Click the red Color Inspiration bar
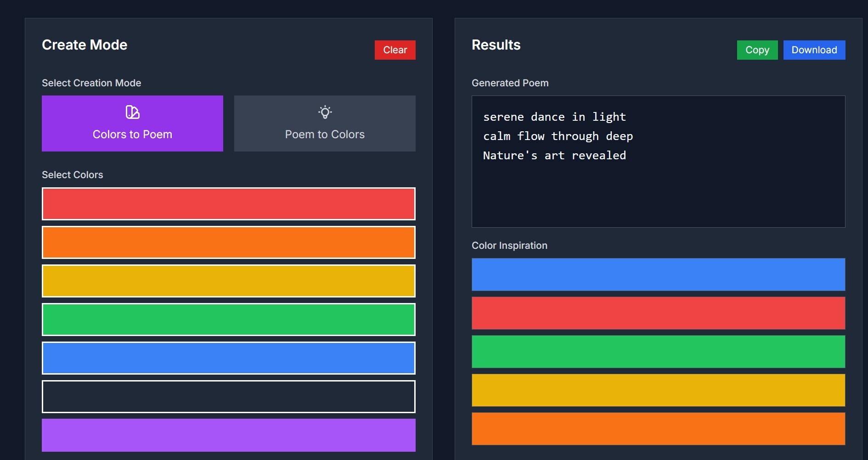The height and width of the screenshot is (460, 868). pyautogui.click(x=658, y=313)
